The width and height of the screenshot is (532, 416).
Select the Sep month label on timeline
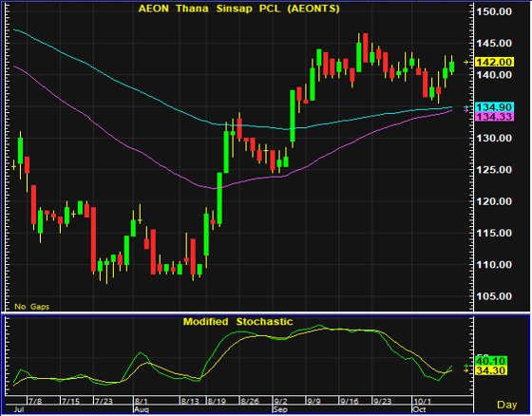(279, 409)
